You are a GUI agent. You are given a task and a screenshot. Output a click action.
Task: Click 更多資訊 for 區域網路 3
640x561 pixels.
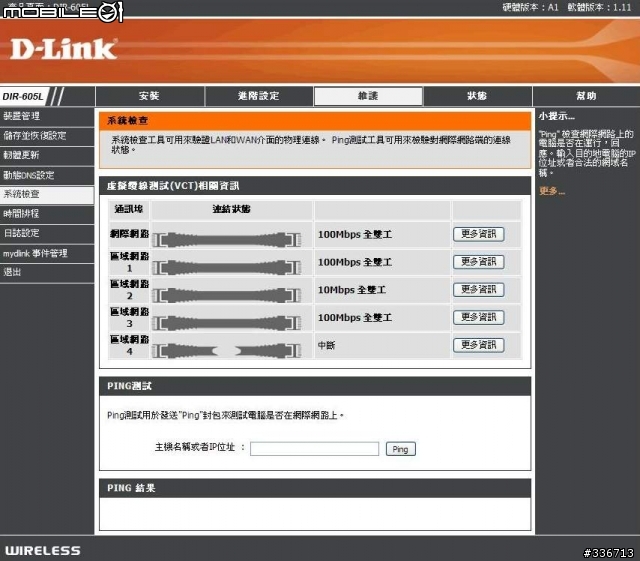click(479, 317)
